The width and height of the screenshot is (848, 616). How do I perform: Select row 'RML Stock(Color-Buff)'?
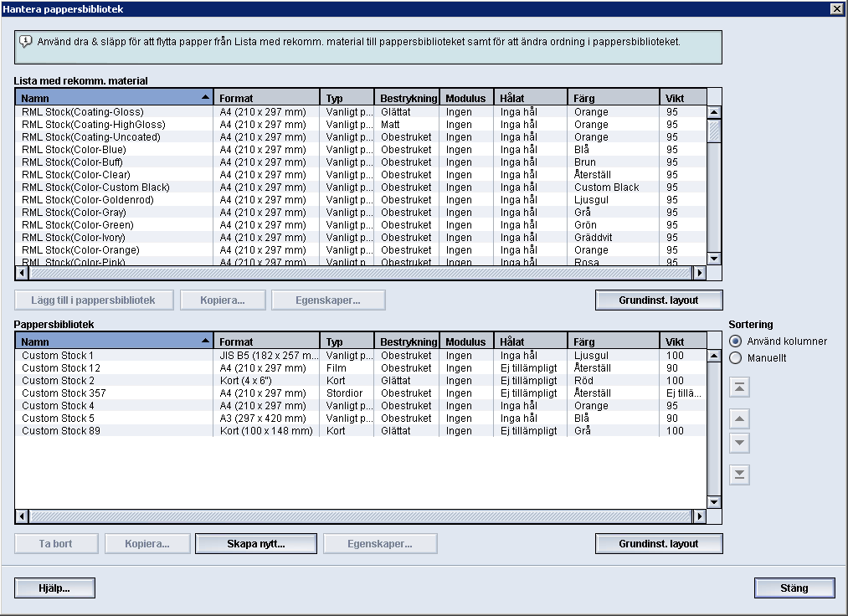361,162
